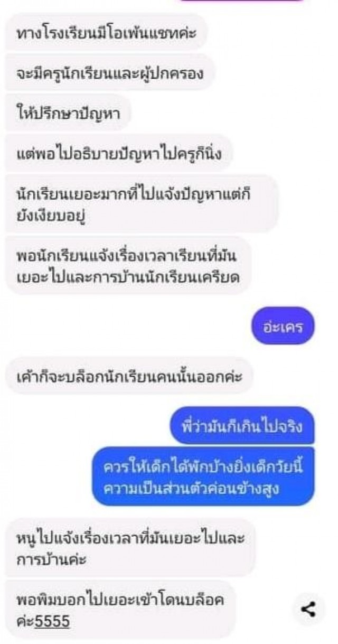Select message 'เค้าก็จะบล็อกนักเรียนคนนั้นออกค่ะ'
This screenshot has height=644, width=338.
coord(129,377)
